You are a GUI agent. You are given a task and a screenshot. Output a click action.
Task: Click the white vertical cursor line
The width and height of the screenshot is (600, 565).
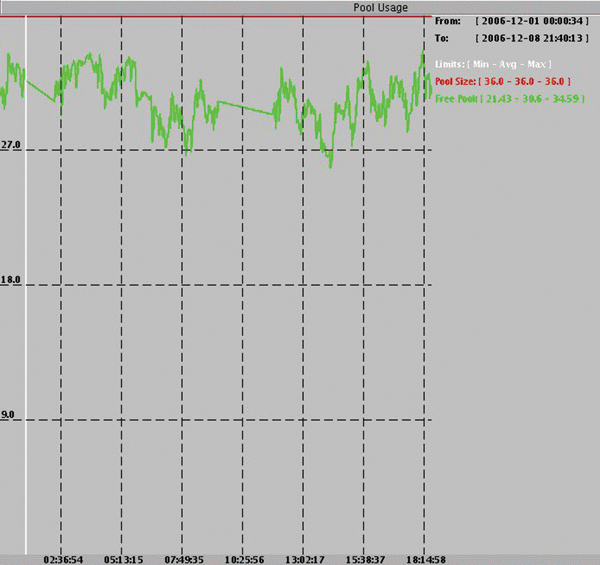(x=25, y=300)
